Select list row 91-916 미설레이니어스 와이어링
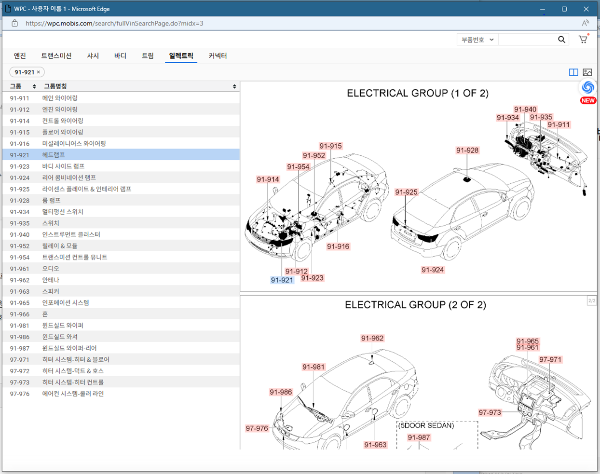Image resolution: width=600 pixels, height=474 pixels. 121,143
